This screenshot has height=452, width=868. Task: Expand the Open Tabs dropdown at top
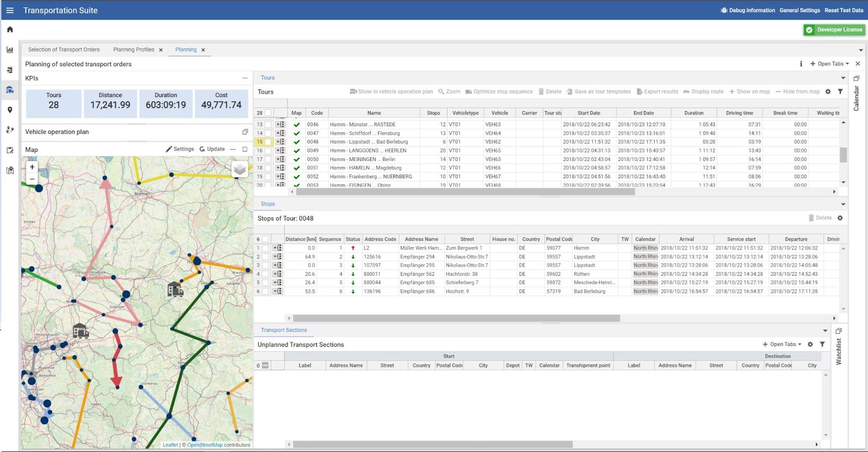point(830,64)
